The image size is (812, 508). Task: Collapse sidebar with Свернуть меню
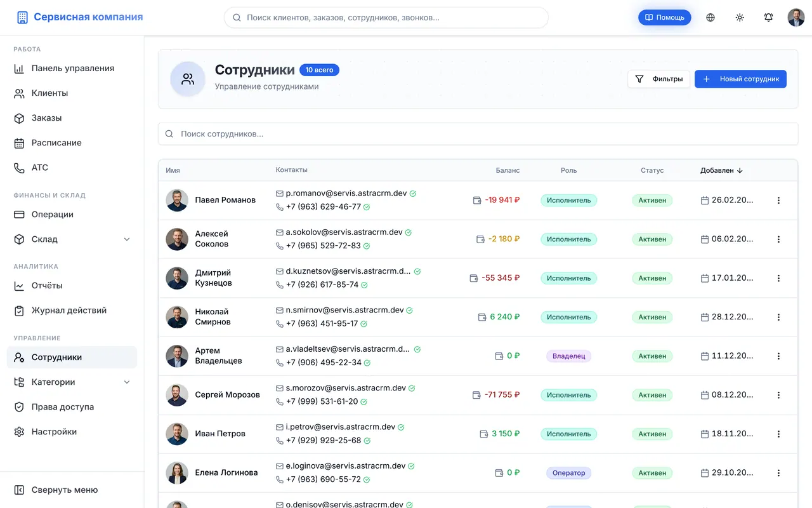coord(72,490)
